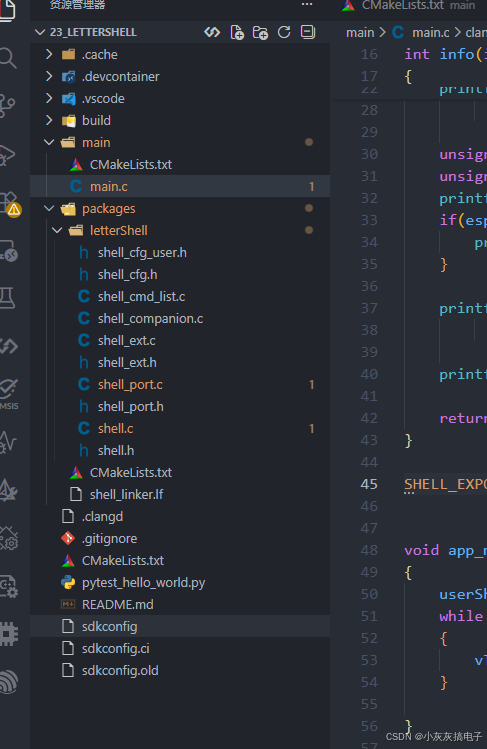Collapse all folders in explorer
The height and width of the screenshot is (749, 487).
coord(308,32)
